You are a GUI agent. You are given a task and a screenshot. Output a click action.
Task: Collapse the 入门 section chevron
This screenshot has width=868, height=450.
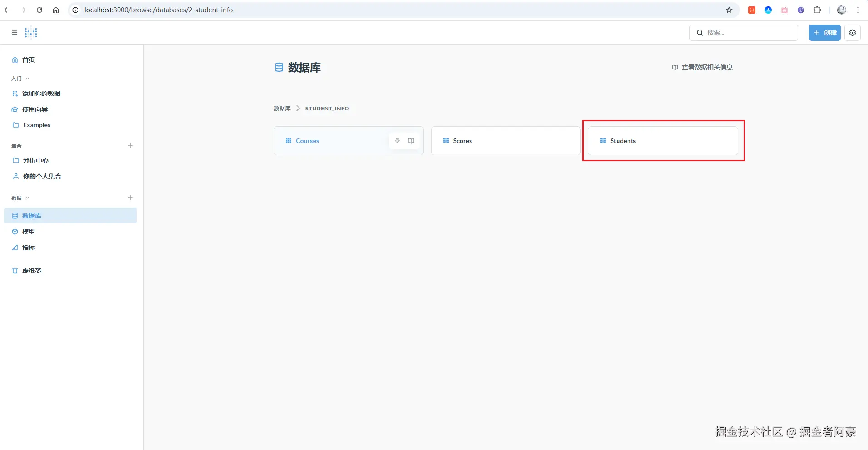click(x=27, y=79)
